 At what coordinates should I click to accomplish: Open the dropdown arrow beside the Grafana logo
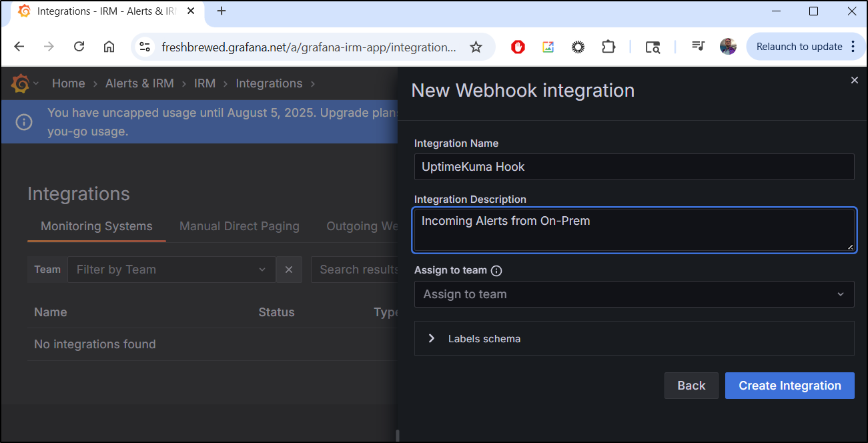36,83
